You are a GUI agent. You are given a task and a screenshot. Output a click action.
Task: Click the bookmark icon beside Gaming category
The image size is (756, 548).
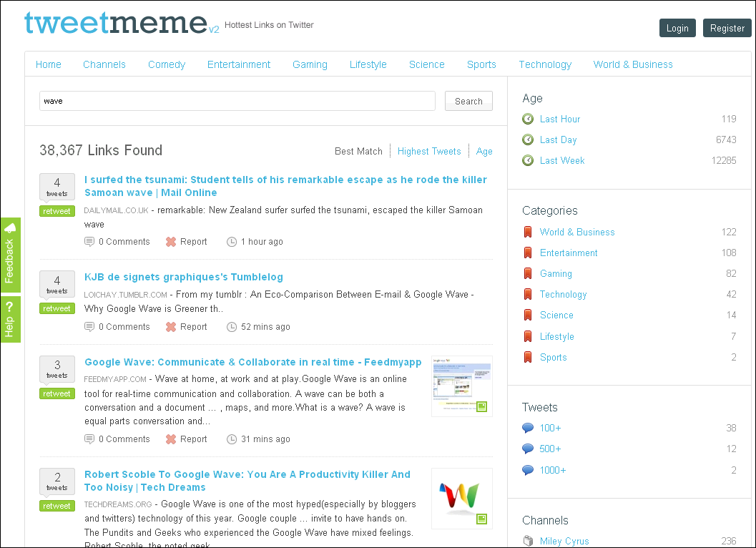click(528, 273)
